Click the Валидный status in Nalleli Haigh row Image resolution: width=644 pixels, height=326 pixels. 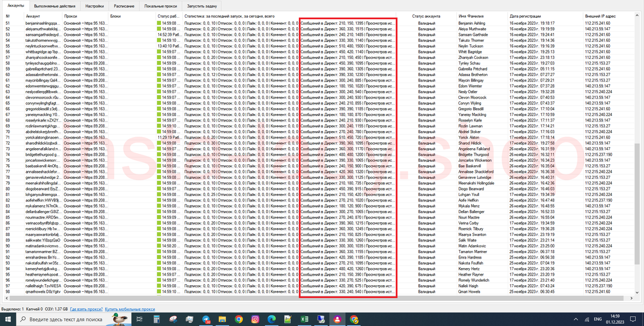click(x=427, y=286)
